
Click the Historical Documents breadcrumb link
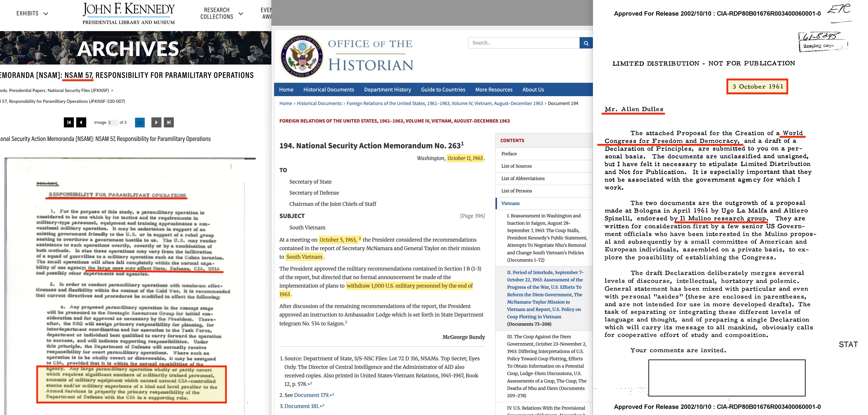(x=319, y=103)
